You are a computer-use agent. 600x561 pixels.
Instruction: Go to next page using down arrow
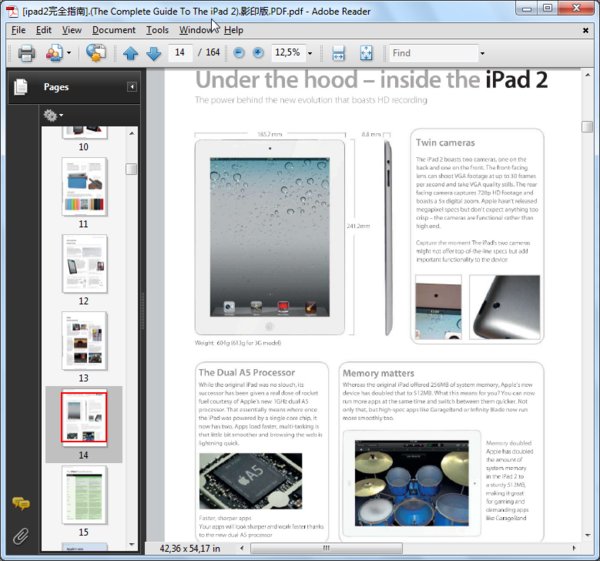tap(153, 53)
